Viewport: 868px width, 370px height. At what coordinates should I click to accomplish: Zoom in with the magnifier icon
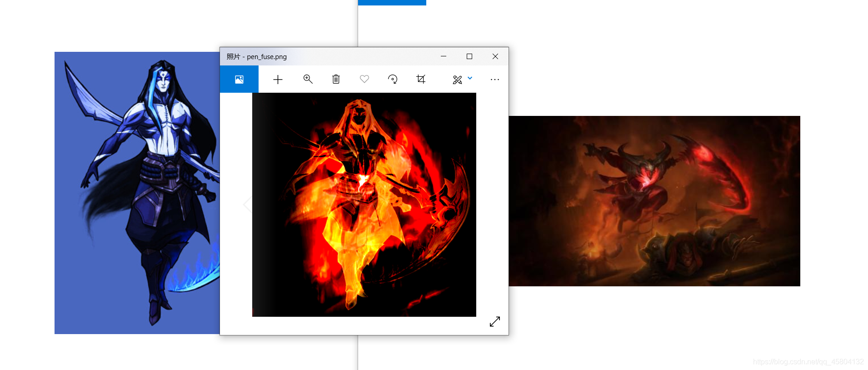pos(308,79)
